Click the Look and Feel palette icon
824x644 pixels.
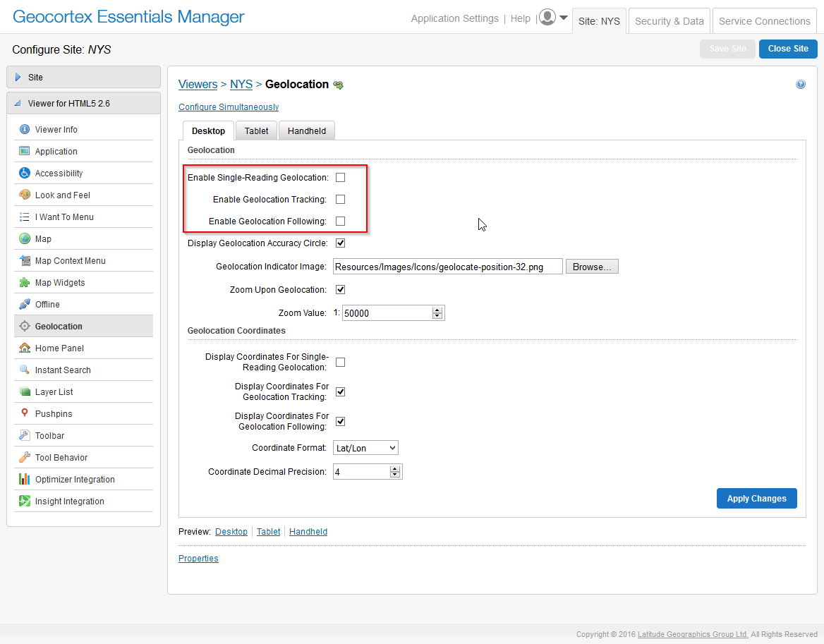(x=24, y=195)
